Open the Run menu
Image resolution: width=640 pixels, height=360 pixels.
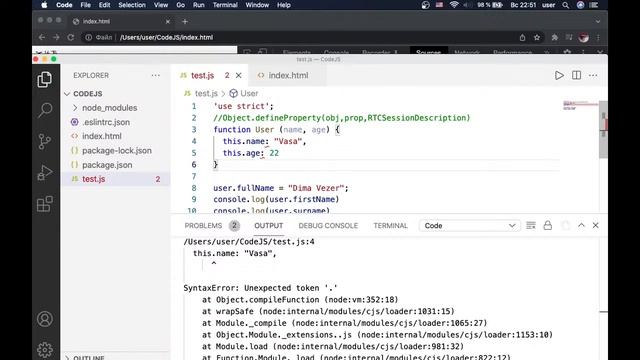pyautogui.click(x=198, y=5)
